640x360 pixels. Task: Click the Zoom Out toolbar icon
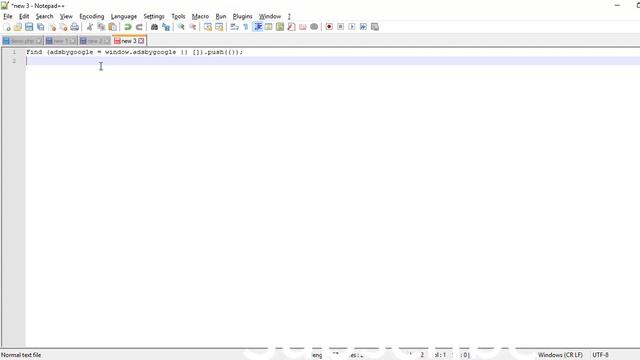click(x=192, y=27)
